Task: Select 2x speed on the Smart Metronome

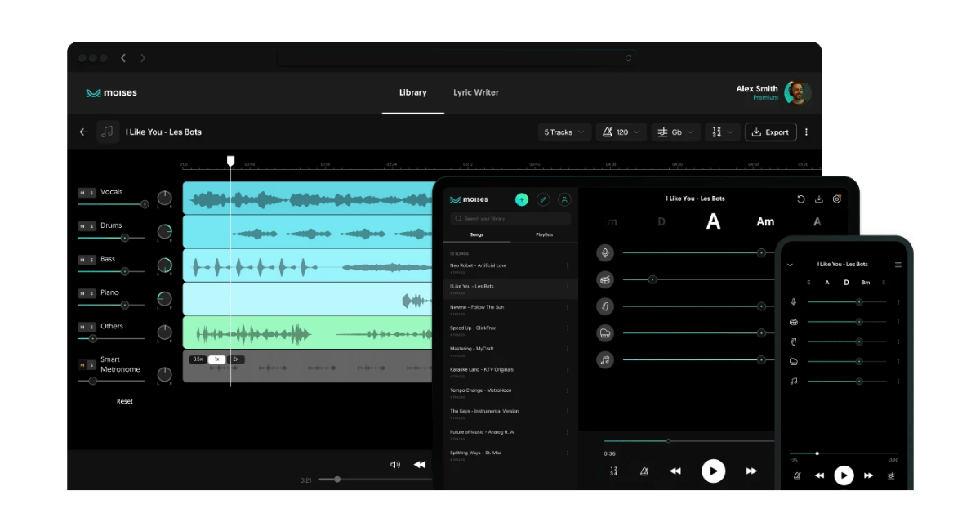Action: point(235,359)
